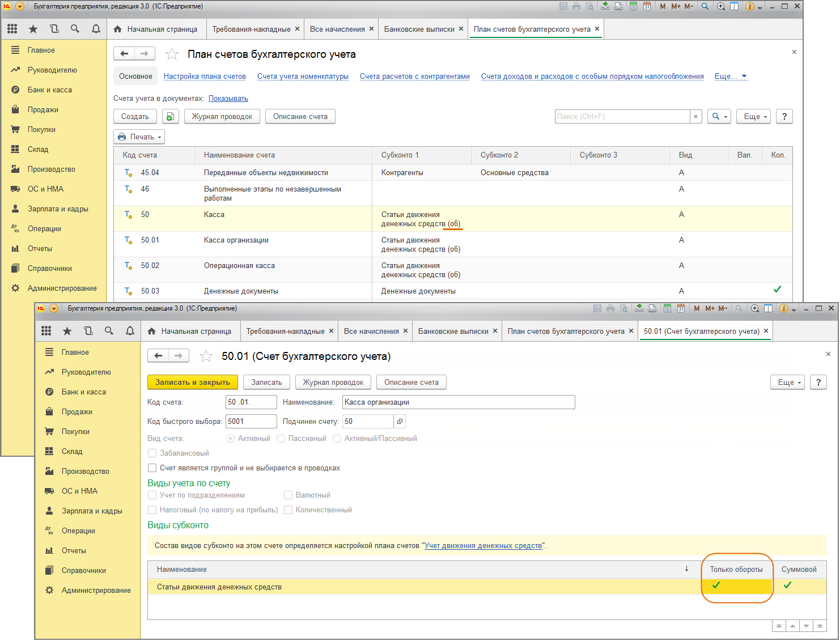Screen dimensions: 840x641
Task: Click the magnifier search icon in the back window toolbar
Action: pos(75,29)
